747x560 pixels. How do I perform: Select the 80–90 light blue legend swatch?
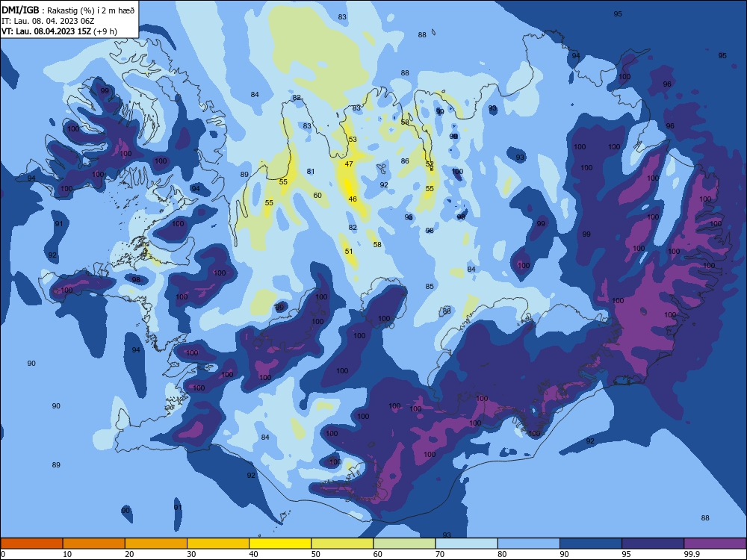(x=529, y=544)
